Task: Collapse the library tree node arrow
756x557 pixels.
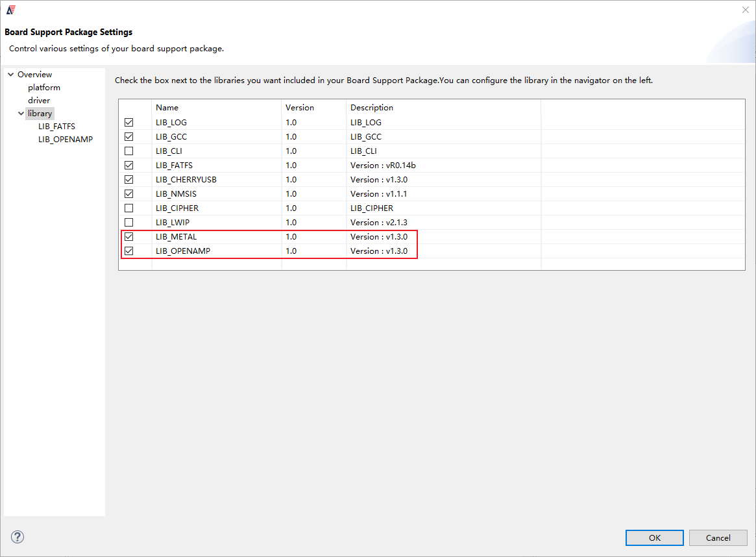Action: [21, 114]
